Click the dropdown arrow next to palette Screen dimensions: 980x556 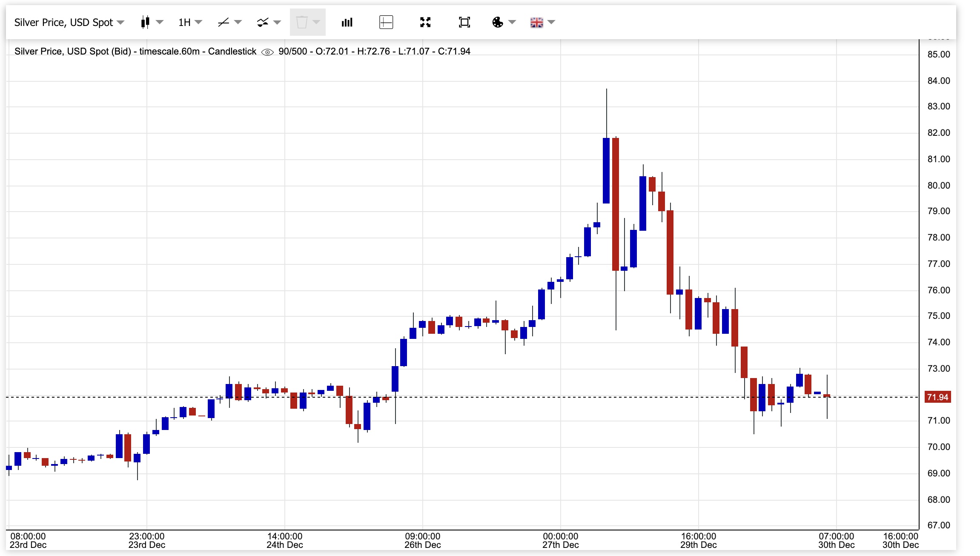[x=512, y=22]
